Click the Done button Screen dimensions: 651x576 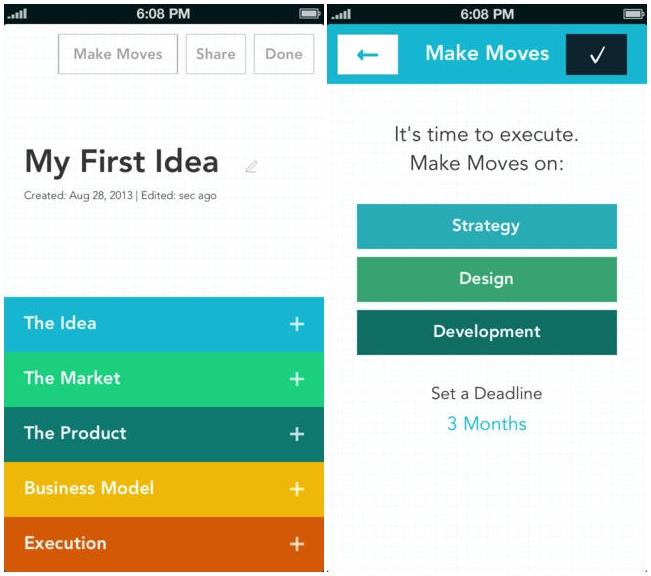pyautogui.click(x=284, y=54)
